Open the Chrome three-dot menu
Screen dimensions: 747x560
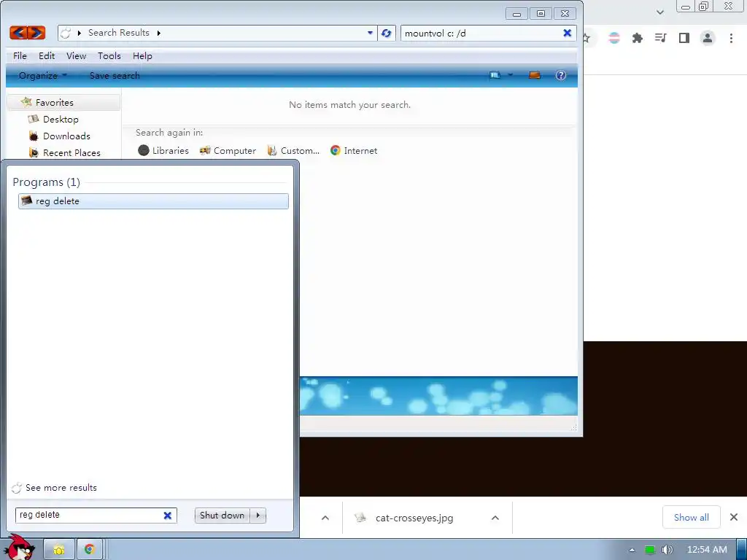pyautogui.click(x=731, y=38)
